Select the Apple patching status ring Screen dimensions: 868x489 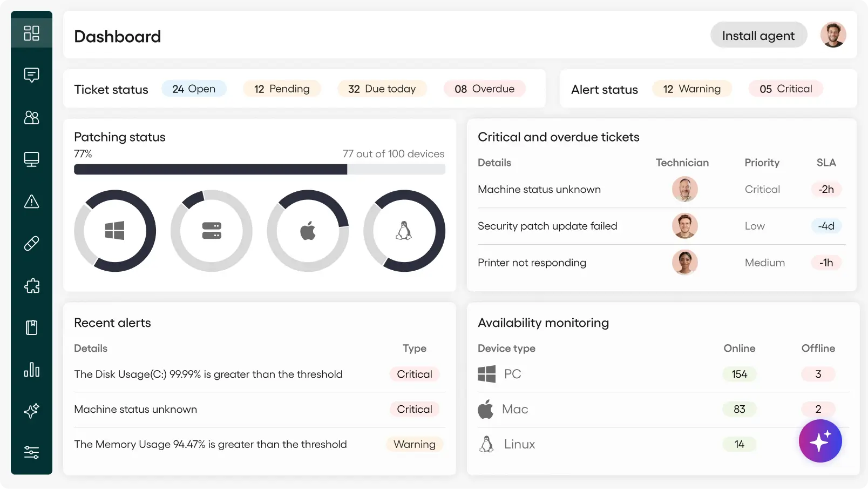pos(308,231)
